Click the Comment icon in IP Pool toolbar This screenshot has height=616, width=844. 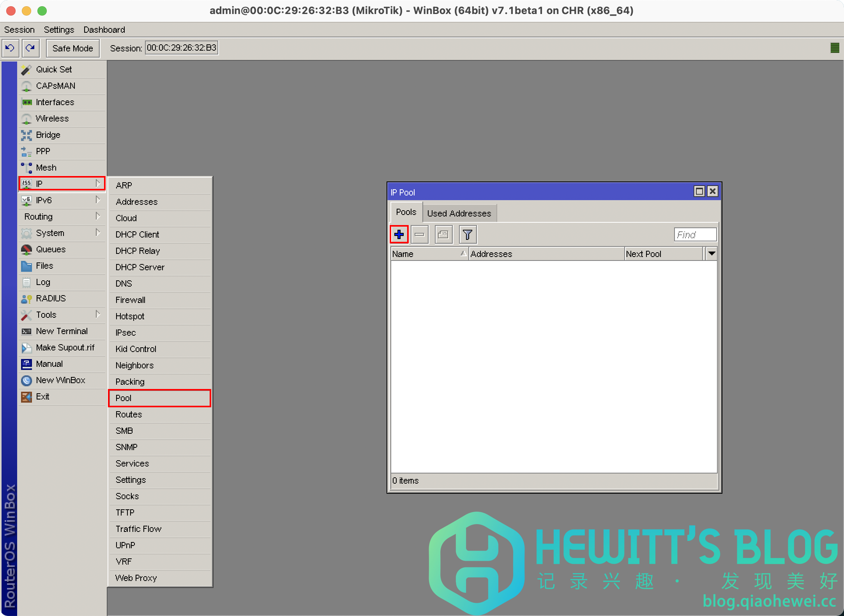[x=443, y=234]
